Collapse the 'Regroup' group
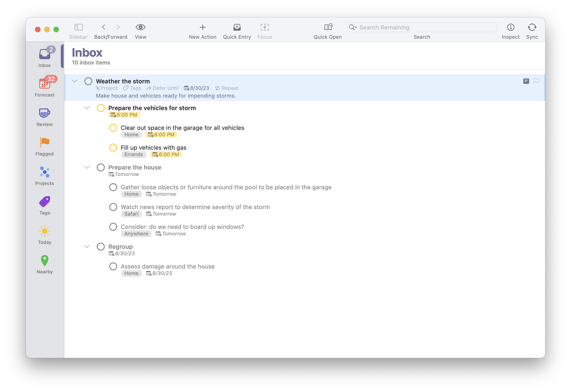This screenshot has height=392, width=571. (x=87, y=246)
